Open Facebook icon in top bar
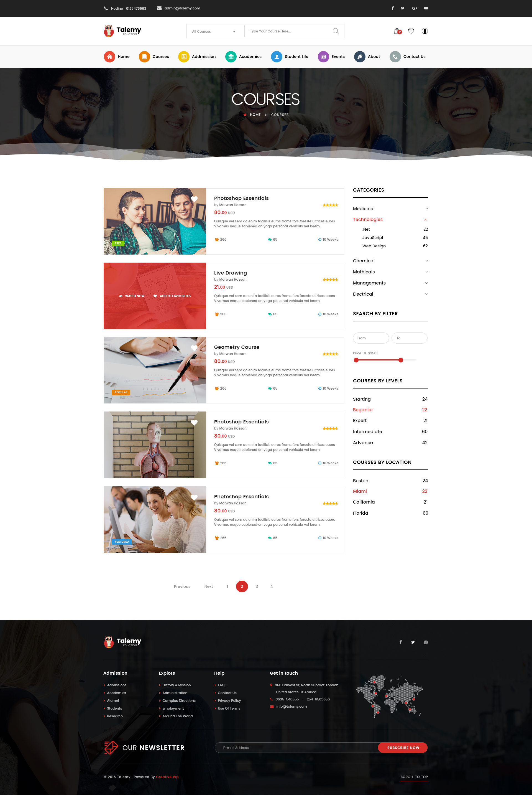The width and height of the screenshot is (532, 795). pos(393,8)
